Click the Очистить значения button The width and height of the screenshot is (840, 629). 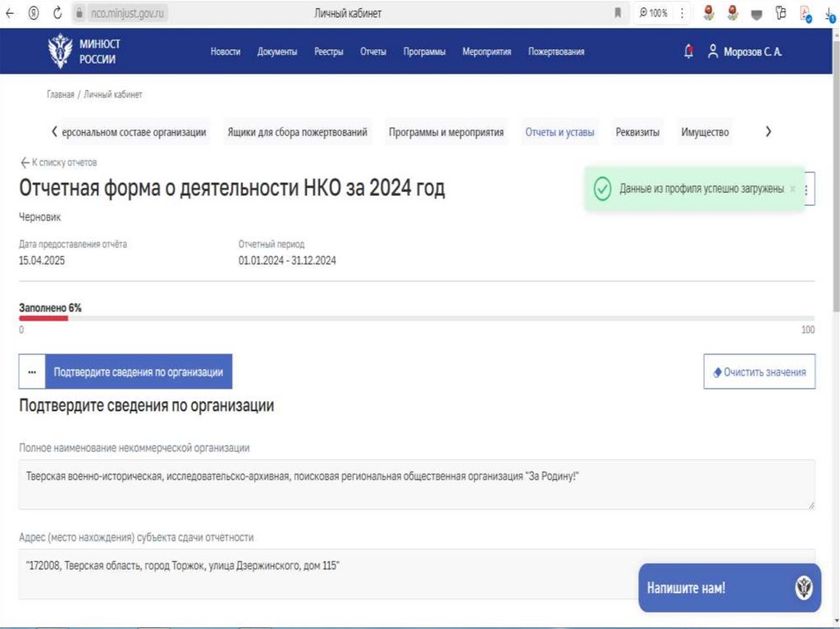tap(760, 371)
